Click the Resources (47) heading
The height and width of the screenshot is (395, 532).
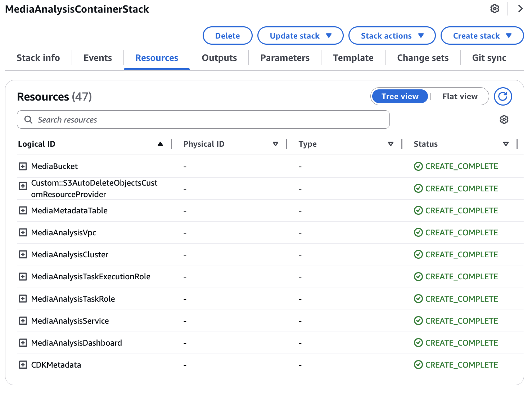54,97
